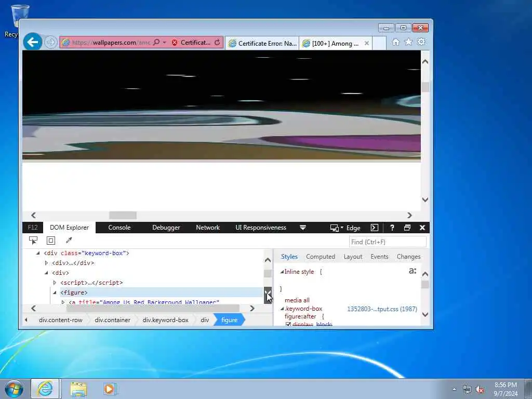
Task: Expand the collapsed <div>…</div> node
Action: (46, 263)
